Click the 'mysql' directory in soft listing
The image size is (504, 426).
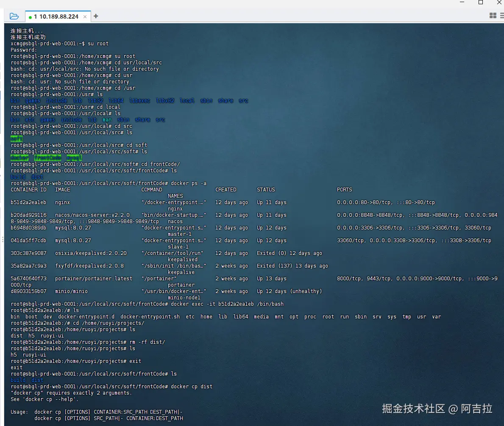74,158
